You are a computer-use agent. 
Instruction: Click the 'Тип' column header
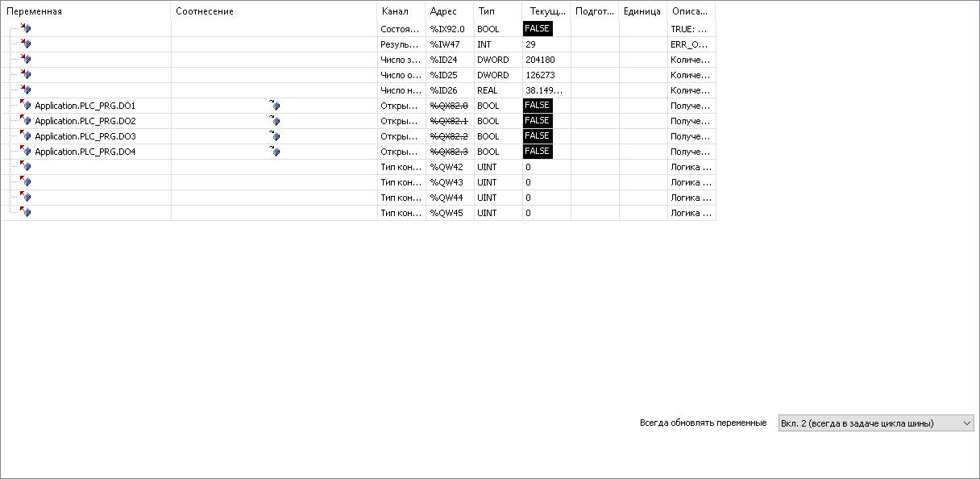pos(487,11)
